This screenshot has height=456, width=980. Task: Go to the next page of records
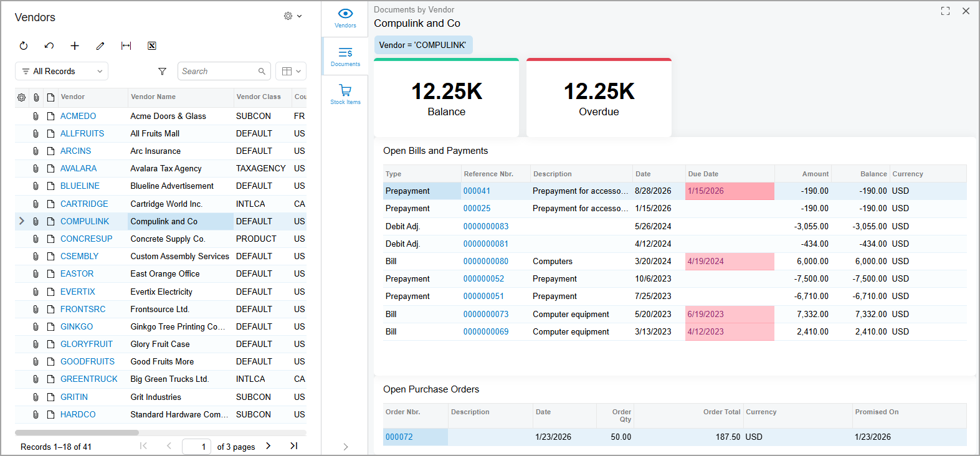tap(269, 446)
